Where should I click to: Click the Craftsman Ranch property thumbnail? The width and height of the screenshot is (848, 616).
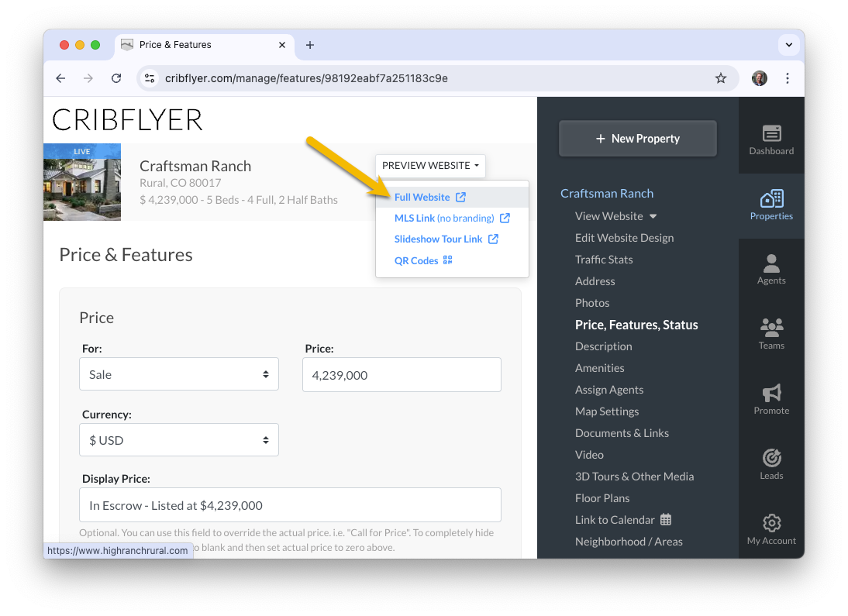tap(82, 182)
